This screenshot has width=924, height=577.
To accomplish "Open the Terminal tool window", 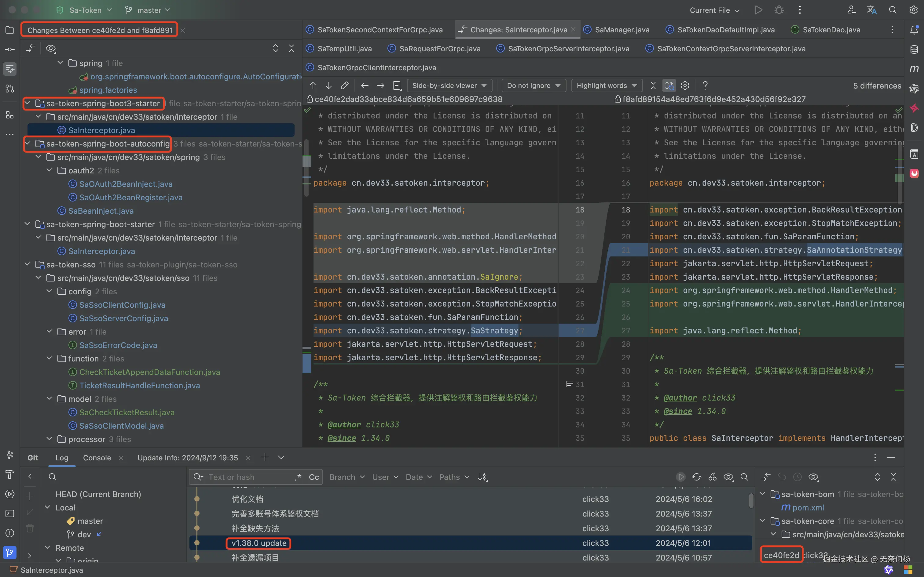I will tap(9, 513).
